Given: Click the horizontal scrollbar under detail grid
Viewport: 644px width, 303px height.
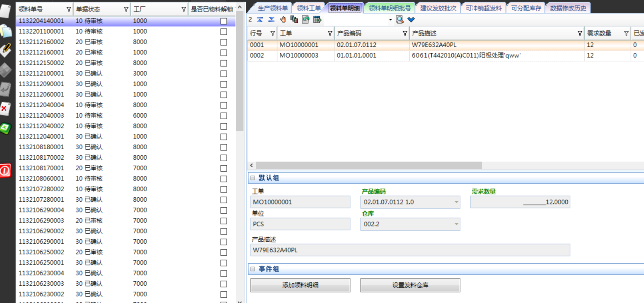Looking at the screenshot, I should coord(369,165).
